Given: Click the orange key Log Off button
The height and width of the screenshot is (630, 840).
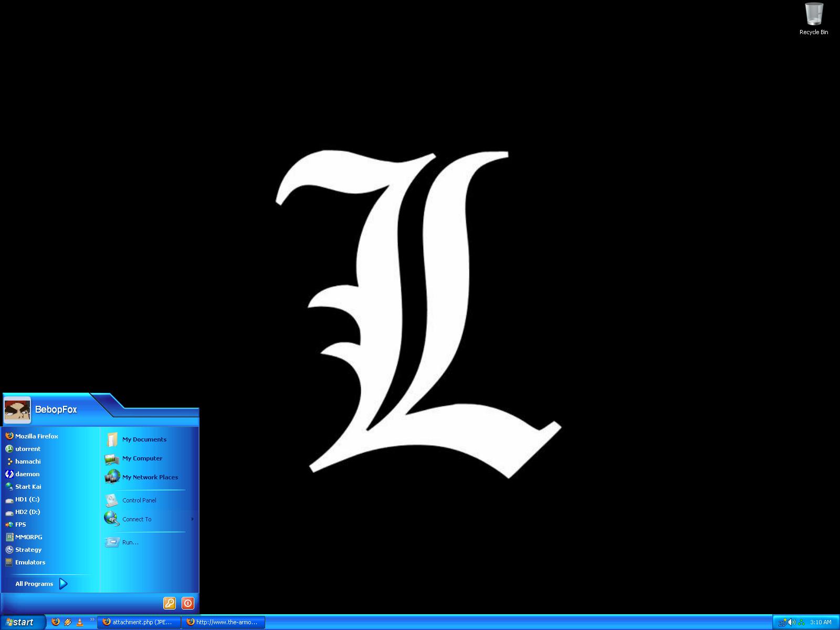Looking at the screenshot, I should (169, 603).
